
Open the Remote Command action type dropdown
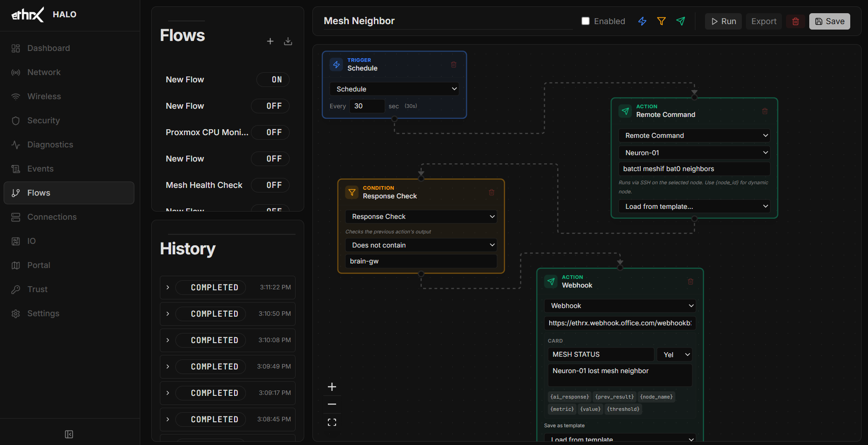tap(694, 136)
